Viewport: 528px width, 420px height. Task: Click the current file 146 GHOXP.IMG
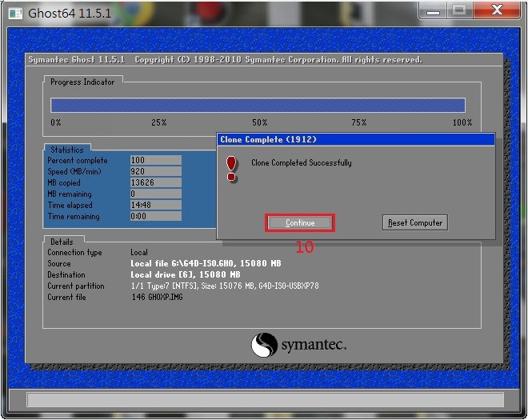tap(158, 297)
